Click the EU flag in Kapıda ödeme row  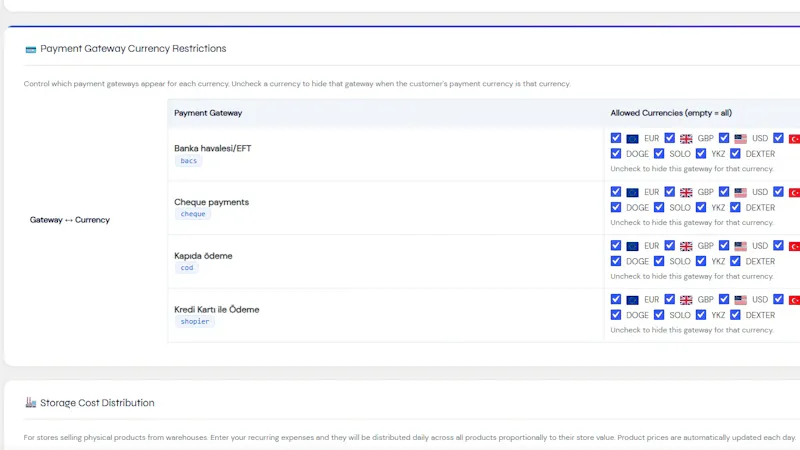(632, 246)
